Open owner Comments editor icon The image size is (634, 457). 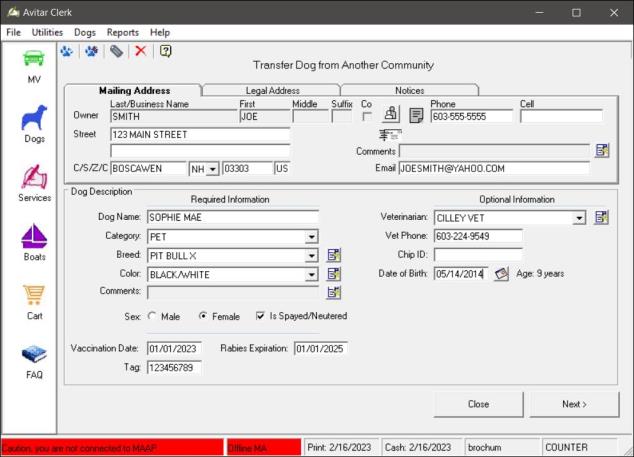(x=602, y=150)
